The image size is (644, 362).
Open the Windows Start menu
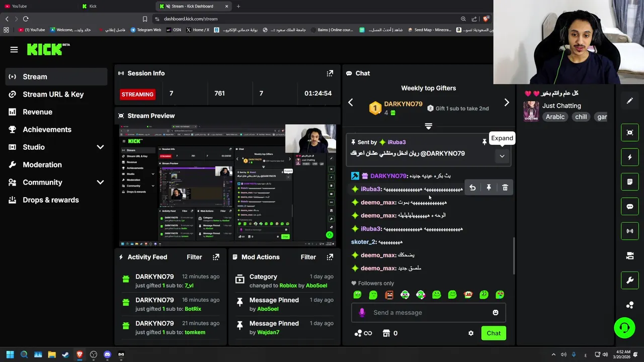click(10, 354)
